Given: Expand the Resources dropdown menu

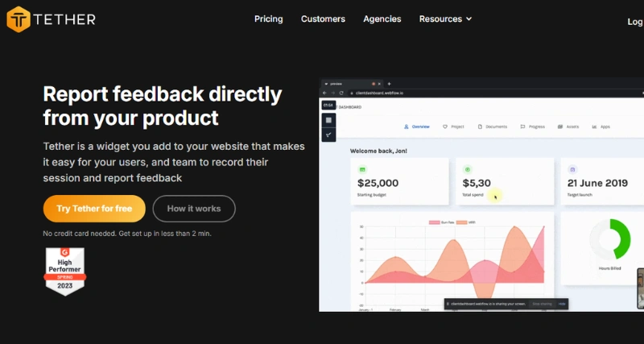Looking at the screenshot, I should click(445, 19).
